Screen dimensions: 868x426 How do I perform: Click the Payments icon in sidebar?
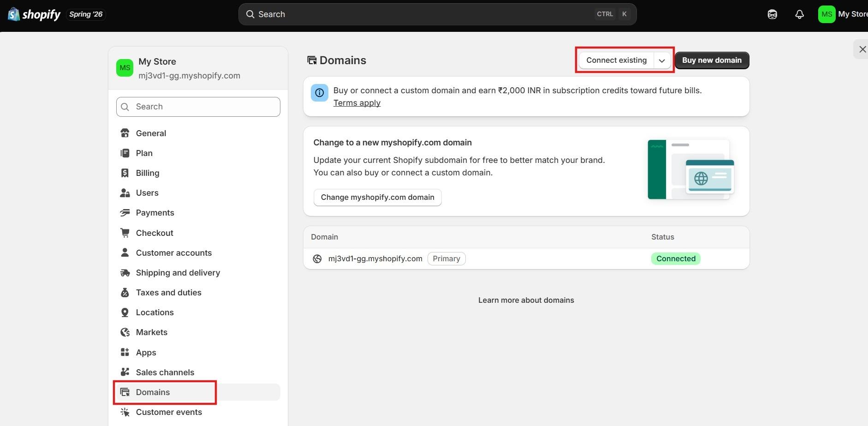pos(125,213)
